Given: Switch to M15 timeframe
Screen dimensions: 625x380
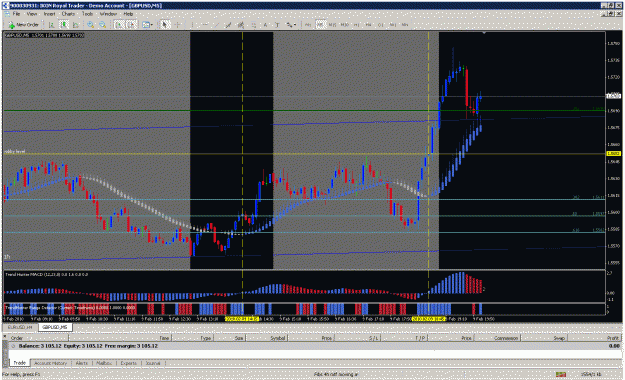Looking at the screenshot, I should pyautogui.click(x=332, y=25).
